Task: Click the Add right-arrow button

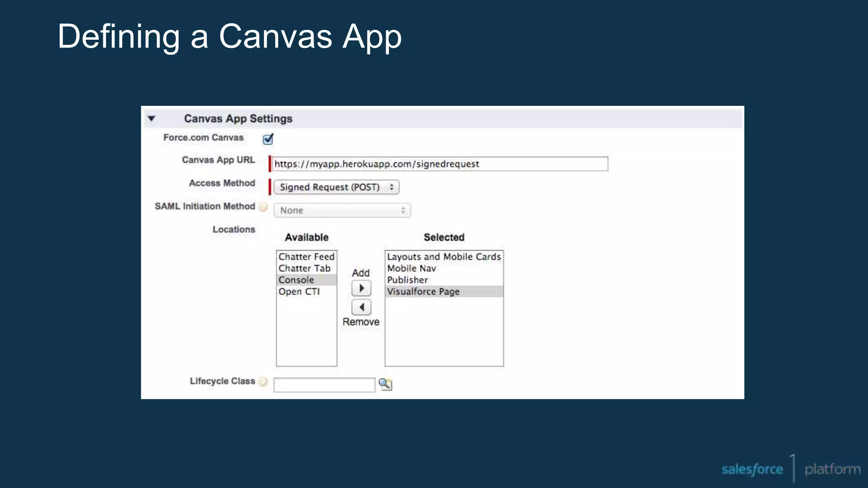Action: tap(362, 288)
